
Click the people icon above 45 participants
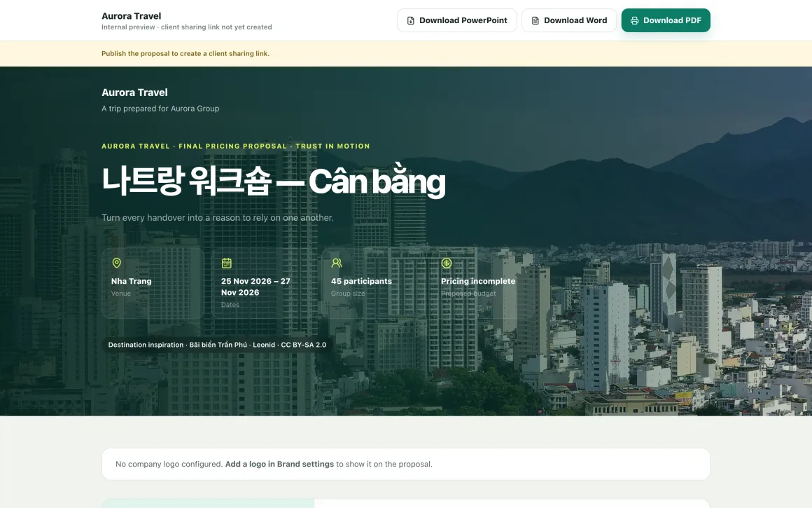point(337,263)
